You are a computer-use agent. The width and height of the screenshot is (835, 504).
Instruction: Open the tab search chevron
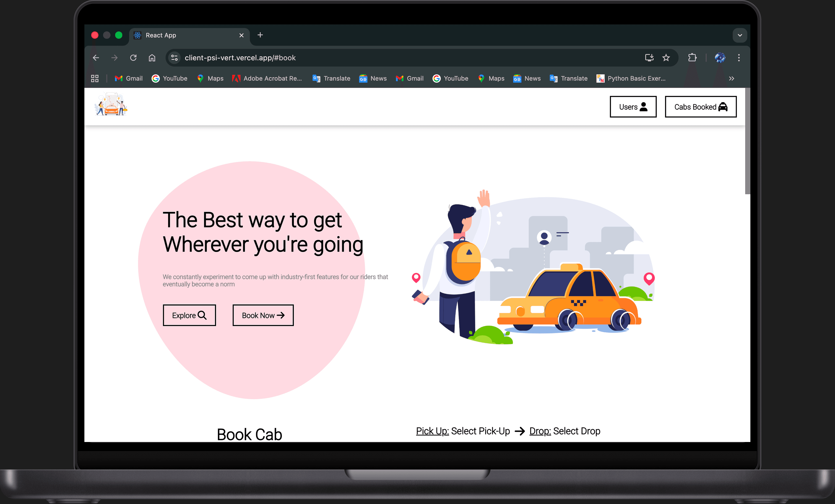pos(740,35)
